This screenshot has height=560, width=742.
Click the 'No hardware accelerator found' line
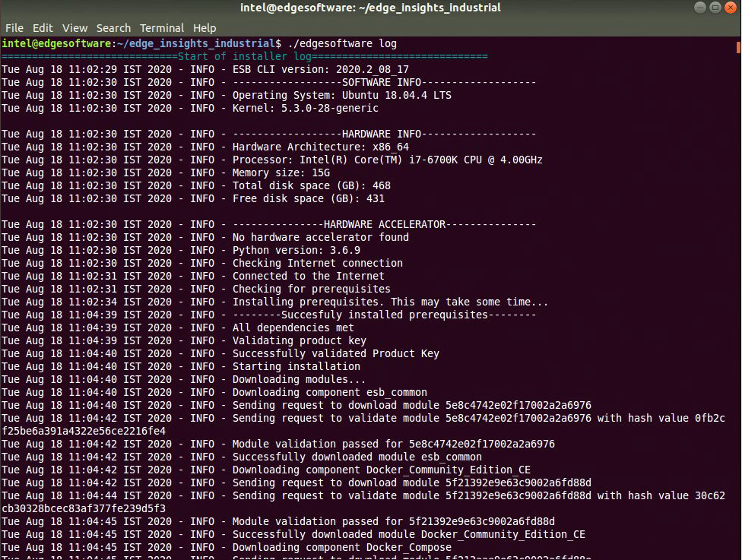pos(205,237)
